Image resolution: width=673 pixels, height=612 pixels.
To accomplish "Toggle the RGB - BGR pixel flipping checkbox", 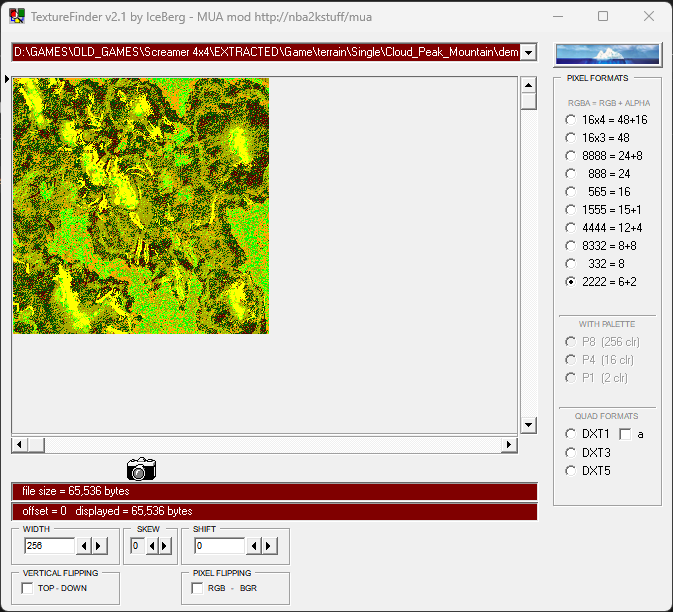I will click(198, 588).
